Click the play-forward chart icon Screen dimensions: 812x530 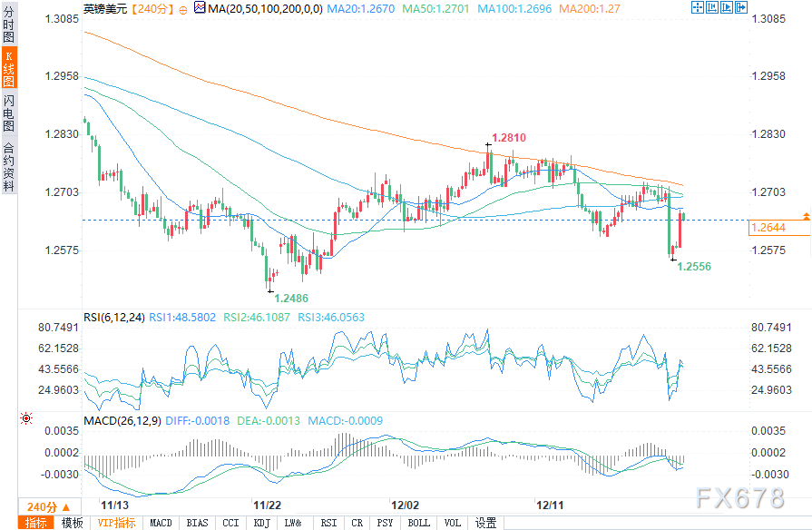pyautogui.click(x=727, y=7)
